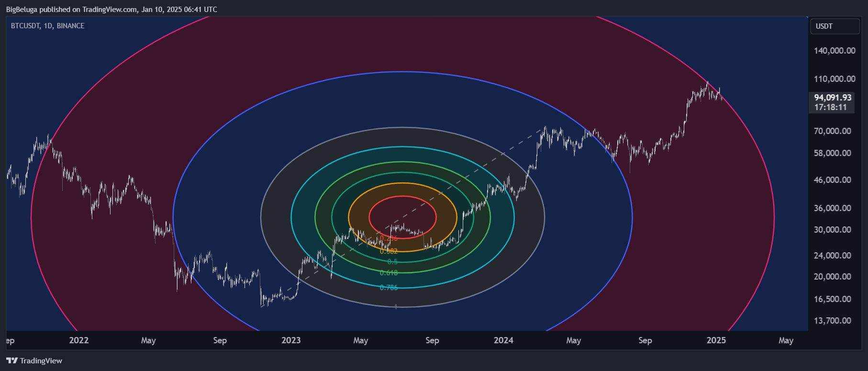The height and width of the screenshot is (371, 868).
Task: Click the 70,000.00 price axis label
Action: [x=833, y=131]
